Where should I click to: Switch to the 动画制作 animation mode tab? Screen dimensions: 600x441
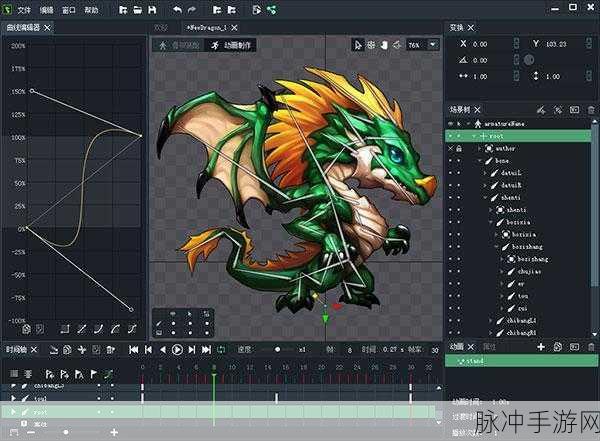click(232, 45)
